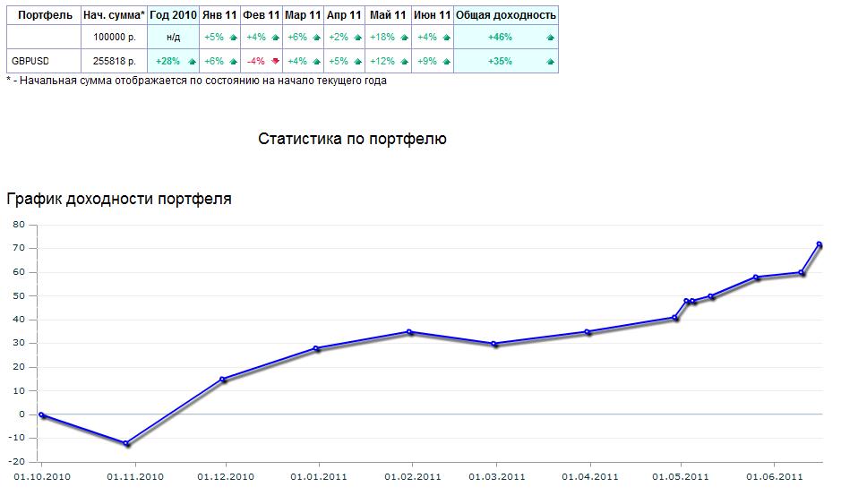Screen dimensions: 841x504
Task: Click the Год 2010 column header
Action: (x=173, y=15)
